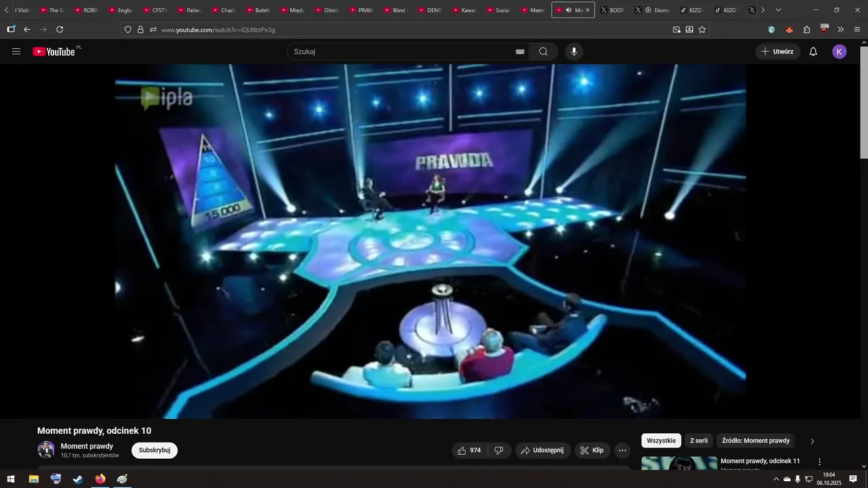Screen dimensions: 868x488
Task: Select the Źródło: Moment prawdy chip
Action: [755, 441]
